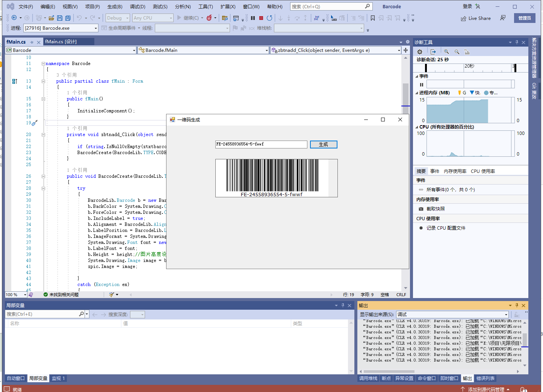Open the 文件(F) menu
This screenshot has height=392, width=543.
click(26, 7)
